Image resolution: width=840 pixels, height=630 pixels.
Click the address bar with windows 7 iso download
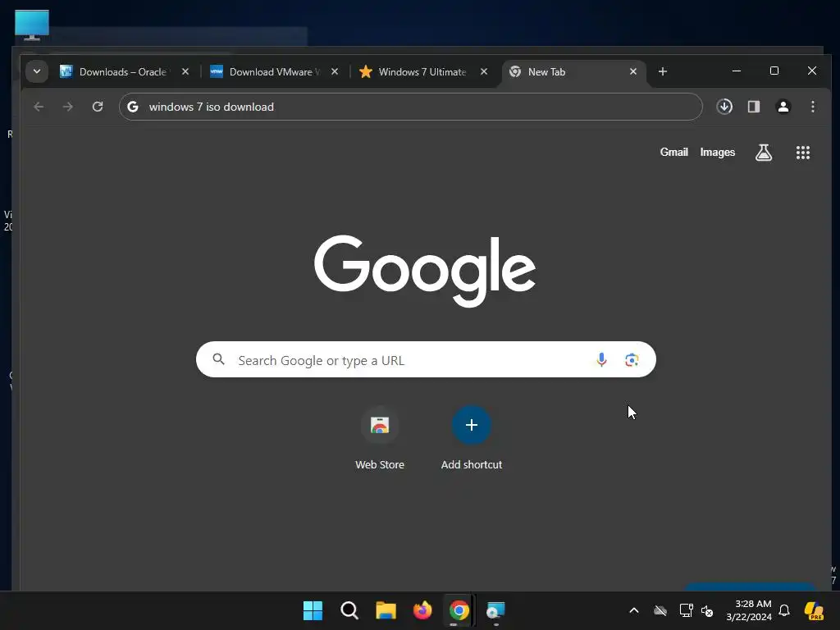pyautogui.click(x=410, y=107)
